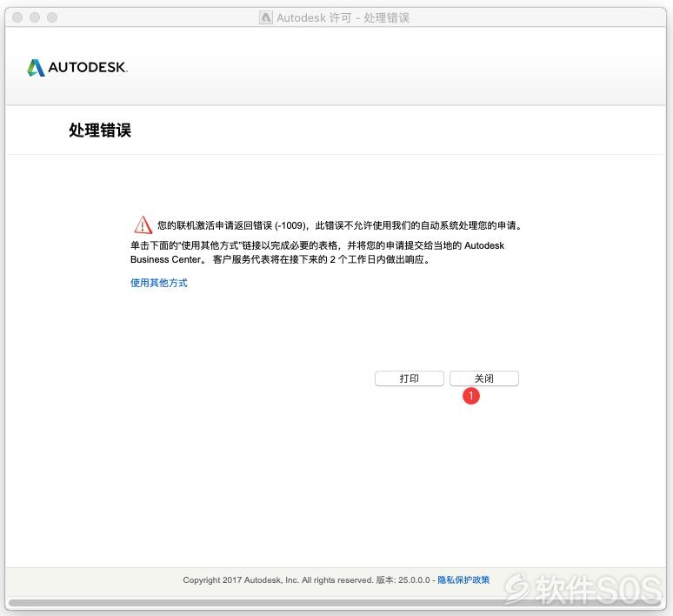The image size is (673, 616).
Task: Click the Autodesk logo in header
Action: [77, 68]
